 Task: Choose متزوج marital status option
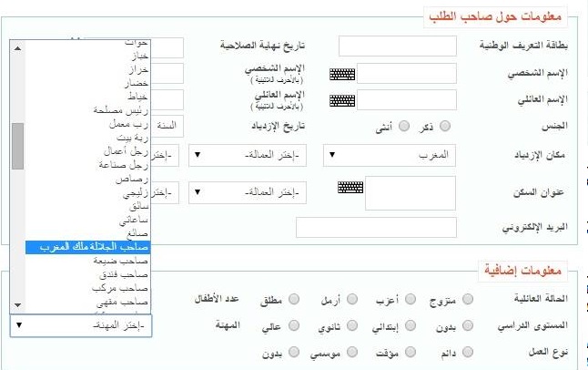pos(468,299)
